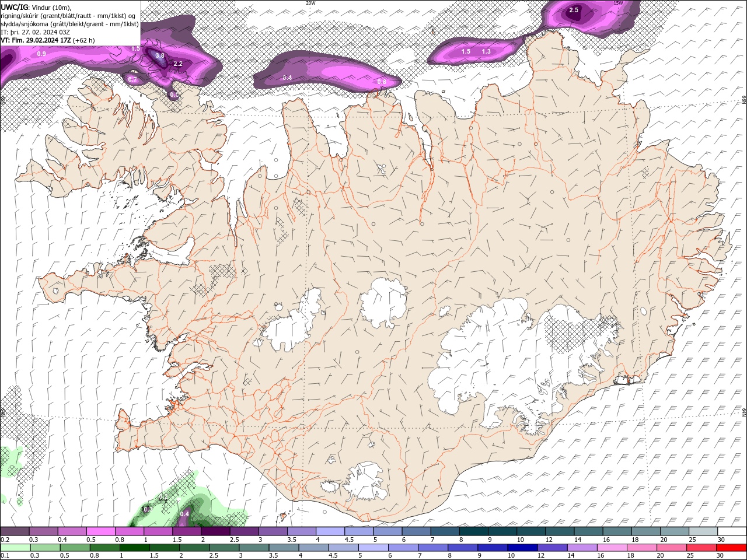Click the bright red 30 swatch in lower legend row
Screen dimensions: 747x560
[731, 548]
